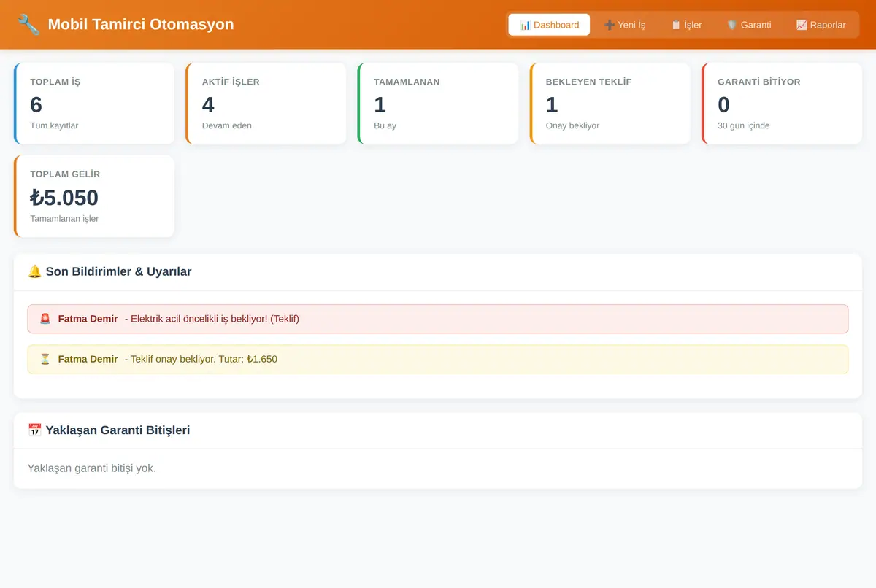Click the 'Tamamlanan işler' caption
This screenshot has width=876, height=588.
coord(64,218)
